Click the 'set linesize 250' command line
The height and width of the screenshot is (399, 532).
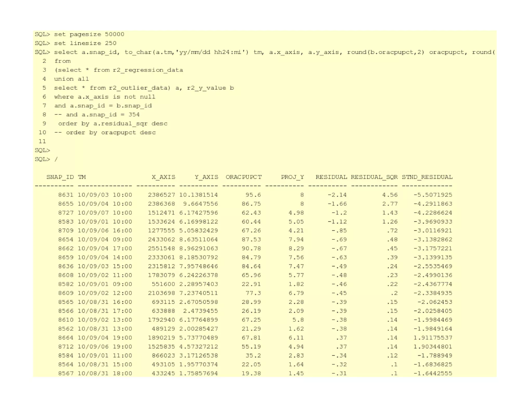(85, 43)
